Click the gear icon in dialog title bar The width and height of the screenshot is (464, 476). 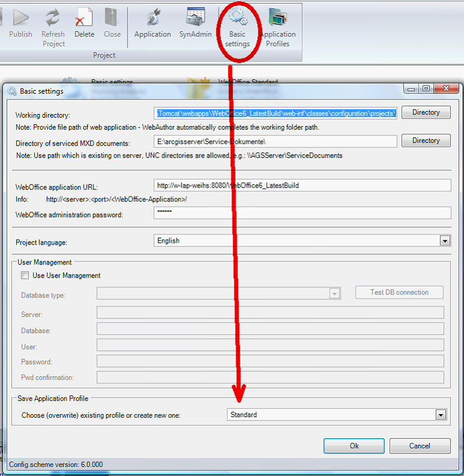tap(12, 91)
